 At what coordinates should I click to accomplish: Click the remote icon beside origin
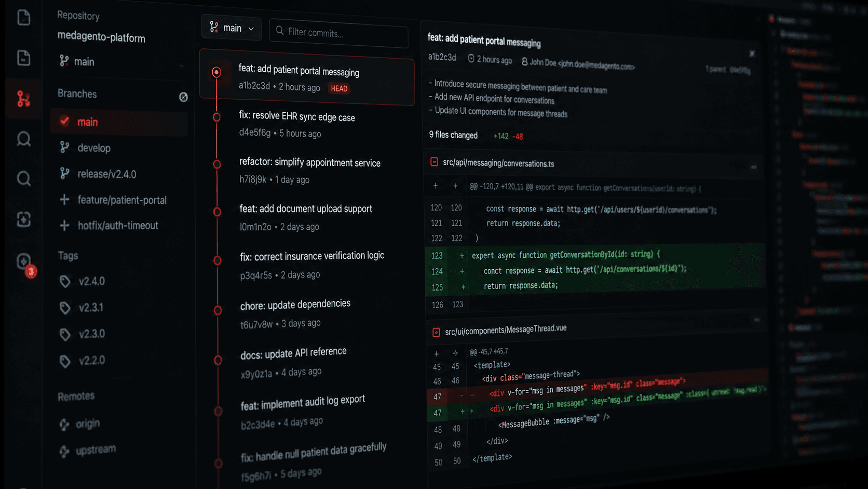pyautogui.click(x=64, y=425)
